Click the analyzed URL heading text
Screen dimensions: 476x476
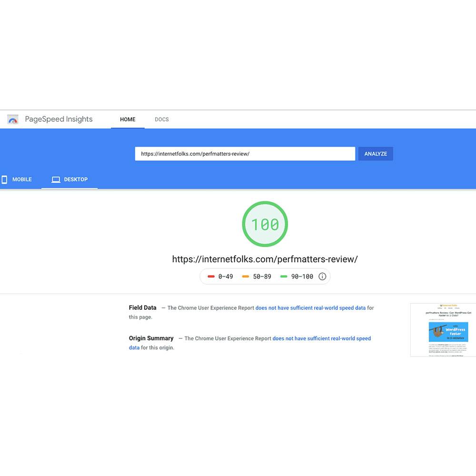click(x=265, y=259)
